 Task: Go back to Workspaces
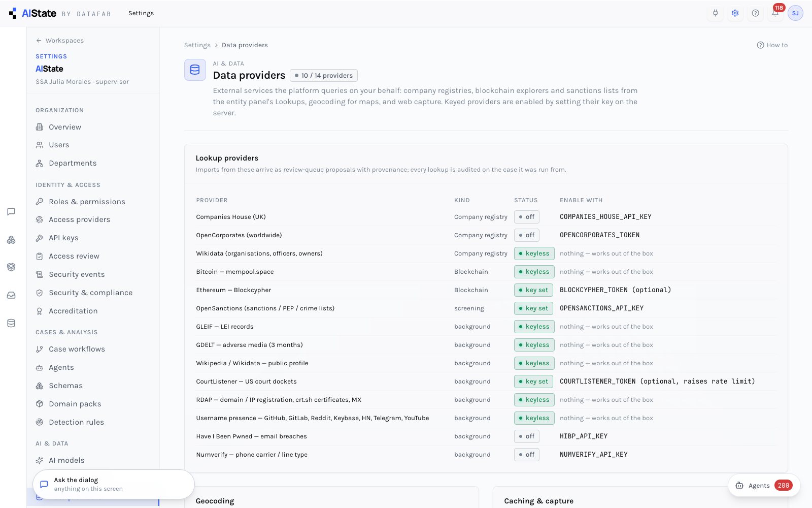60,41
